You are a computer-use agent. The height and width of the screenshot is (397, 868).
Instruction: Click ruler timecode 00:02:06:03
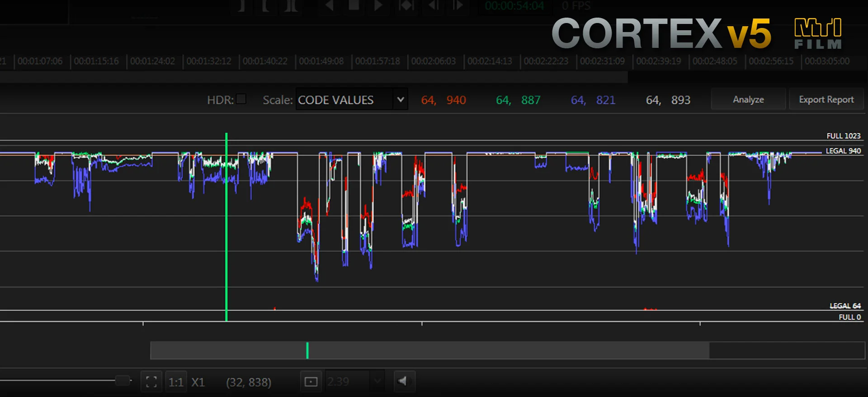click(x=434, y=61)
